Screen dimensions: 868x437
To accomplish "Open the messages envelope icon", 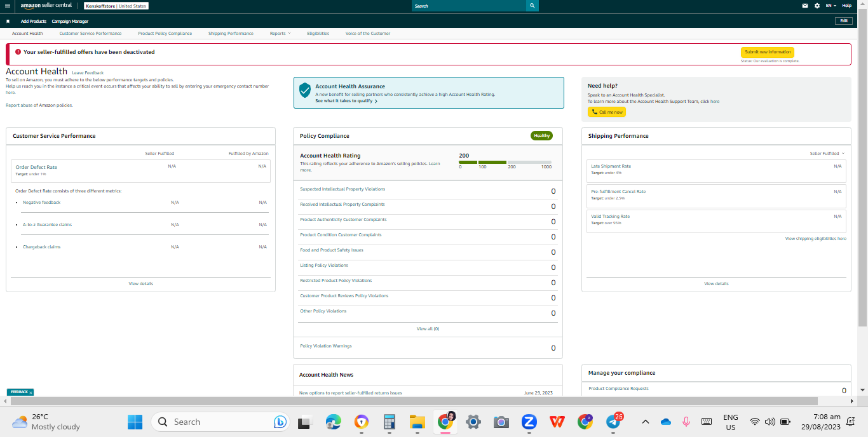I will 805,6.
